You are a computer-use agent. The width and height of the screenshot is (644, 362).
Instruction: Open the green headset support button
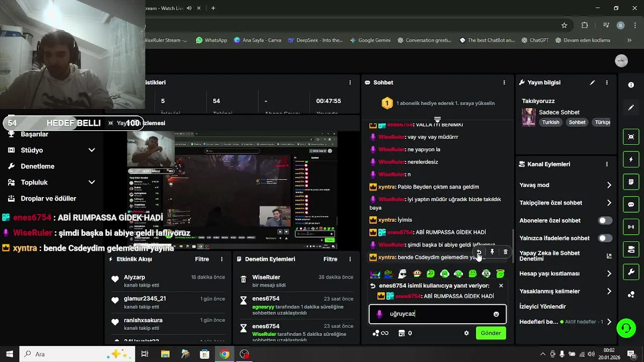(x=626, y=328)
